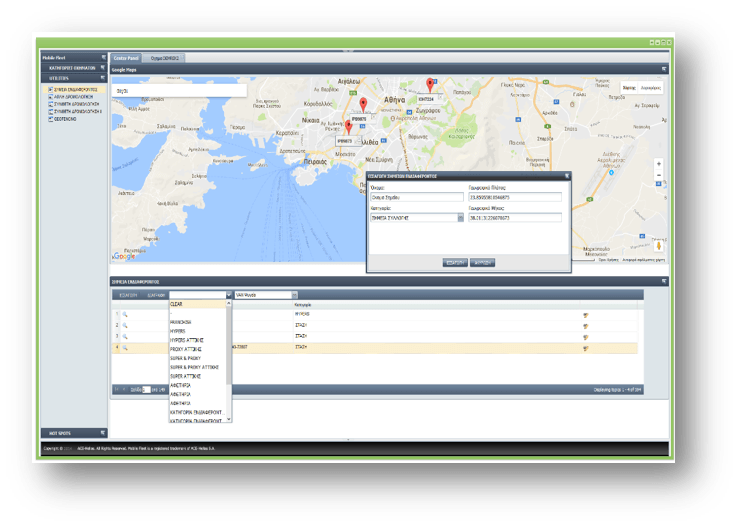Zoom in the map with plus
Viewport: 740px width, 528px height.
tap(659, 164)
